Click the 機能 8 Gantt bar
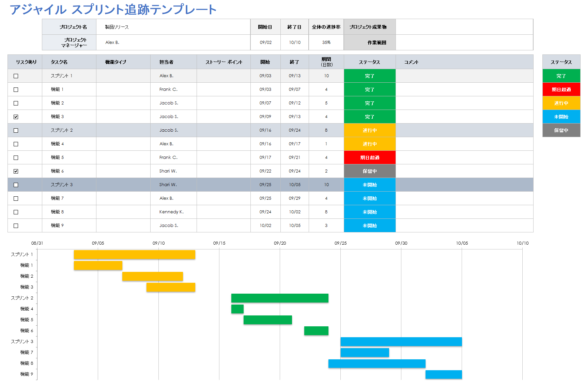The width and height of the screenshot is (585, 392). [x=377, y=363]
